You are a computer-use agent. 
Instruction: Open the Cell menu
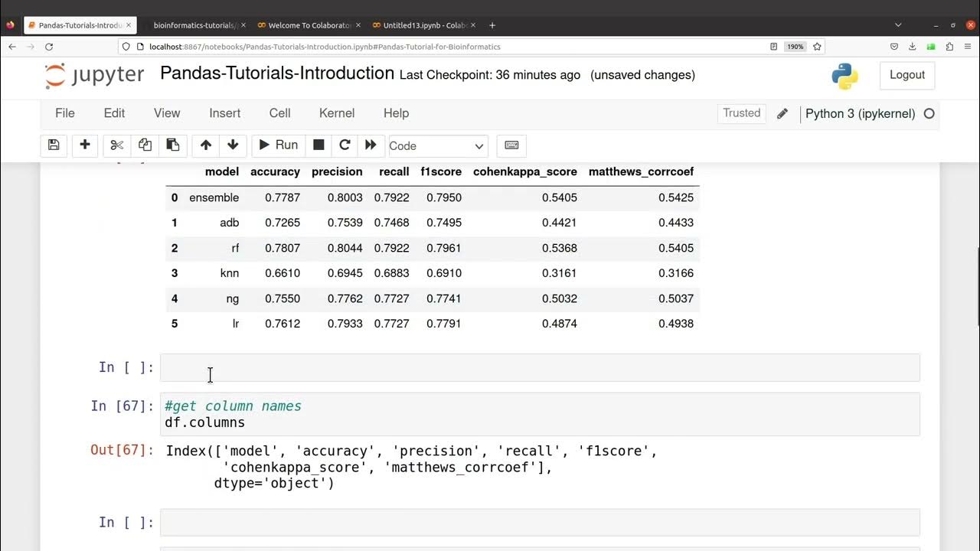(279, 113)
